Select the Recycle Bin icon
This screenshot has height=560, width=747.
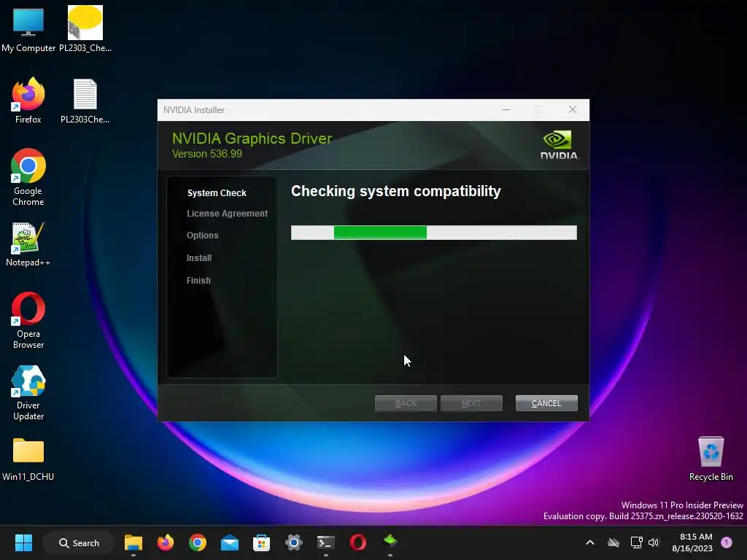click(x=711, y=459)
